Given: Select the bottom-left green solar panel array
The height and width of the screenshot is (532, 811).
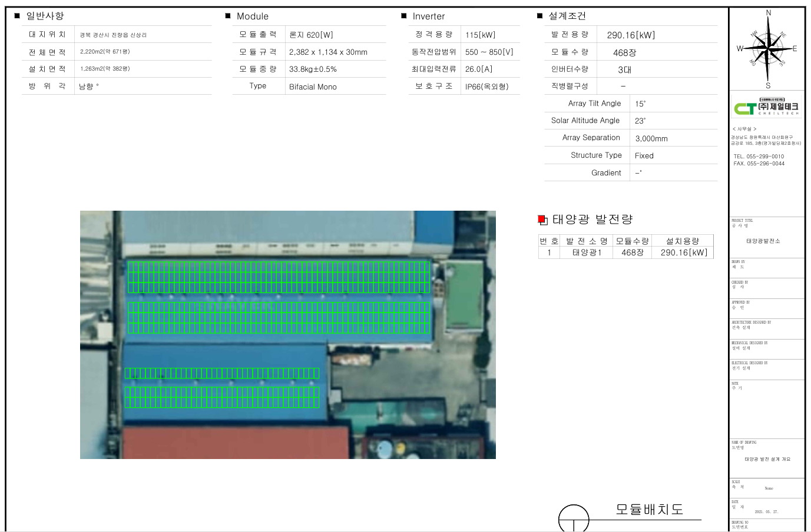Looking at the screenshot, I should coord(222,397).
